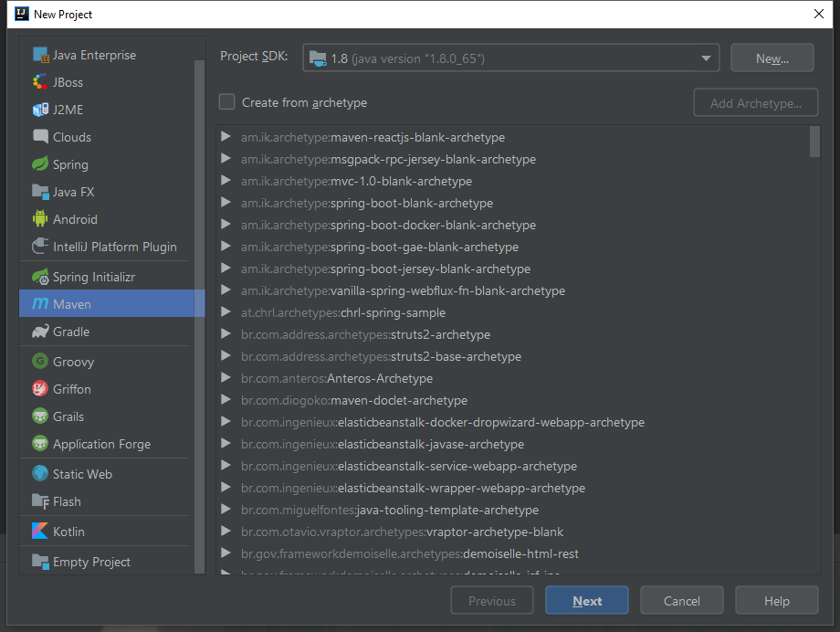Enable Create from archetype checkbox
840x632 pixels.
tap(226, 102)
